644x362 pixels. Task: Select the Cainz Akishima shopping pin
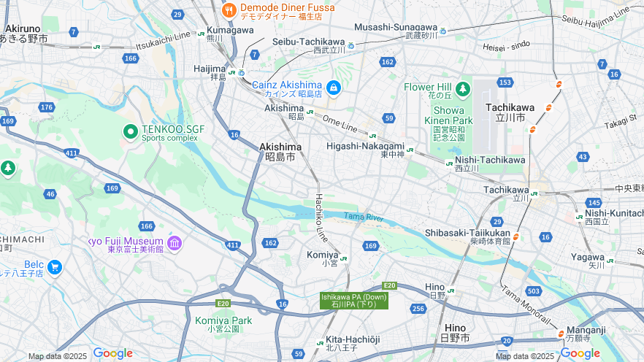pos(334,88)
